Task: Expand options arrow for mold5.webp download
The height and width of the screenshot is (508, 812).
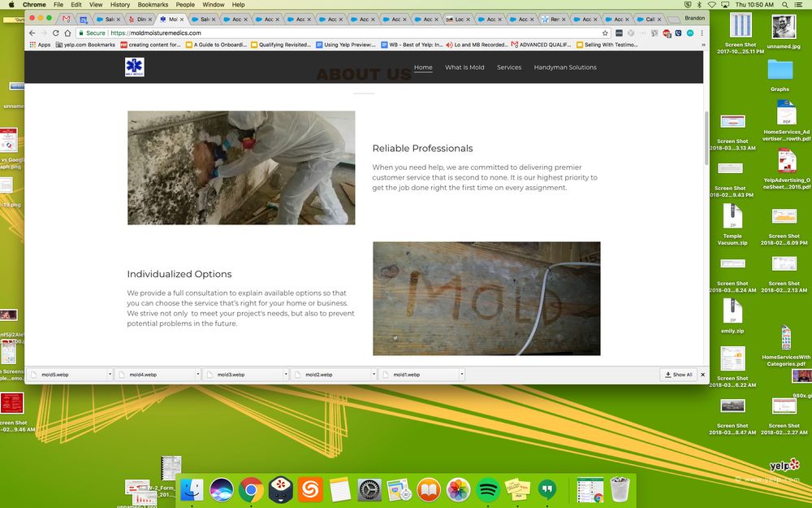Action: [x=110, y=375]
